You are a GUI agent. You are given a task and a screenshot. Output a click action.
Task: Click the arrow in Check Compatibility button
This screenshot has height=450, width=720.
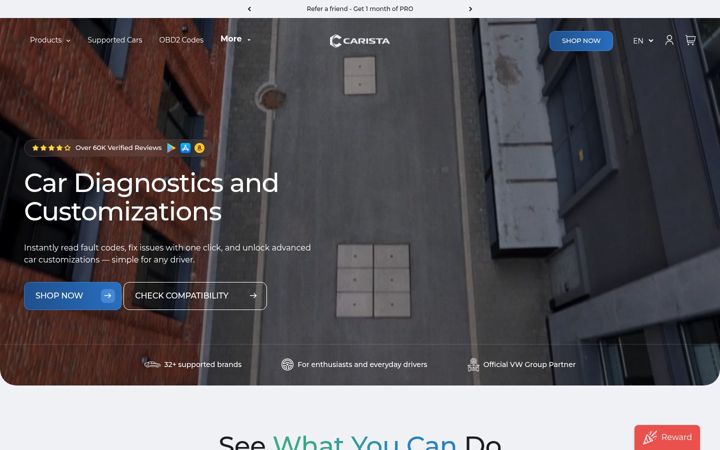(253, 296)
